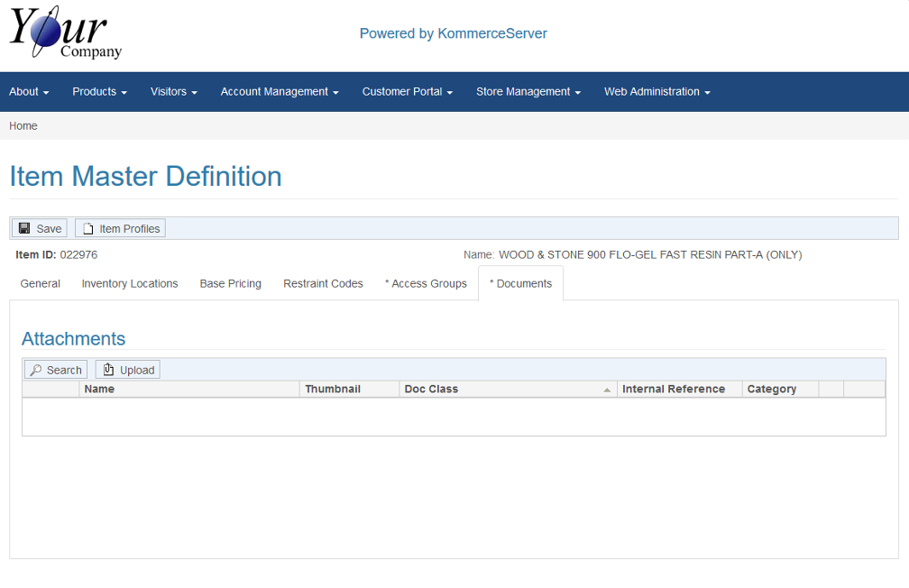The width and height of the screenshot is (909, 588).
Task: Sort attachments by Name column header
Action: click(99, 390)
